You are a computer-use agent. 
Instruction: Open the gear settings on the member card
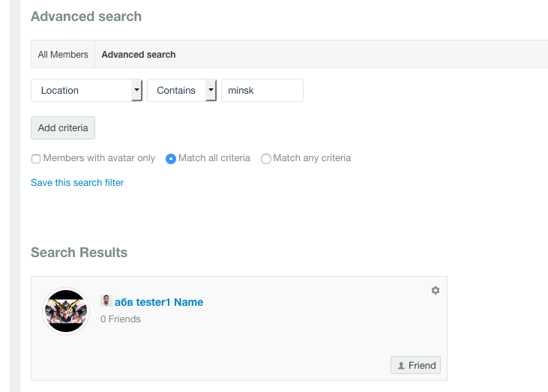pos(435,290)
